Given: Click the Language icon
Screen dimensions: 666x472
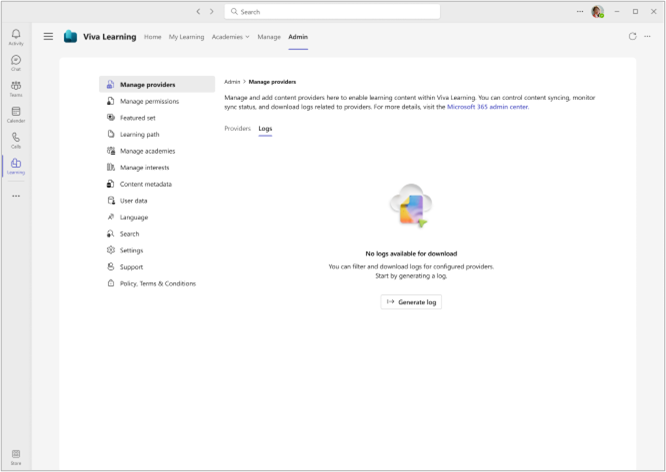Looking at the screenshot, I should (110, 217).
